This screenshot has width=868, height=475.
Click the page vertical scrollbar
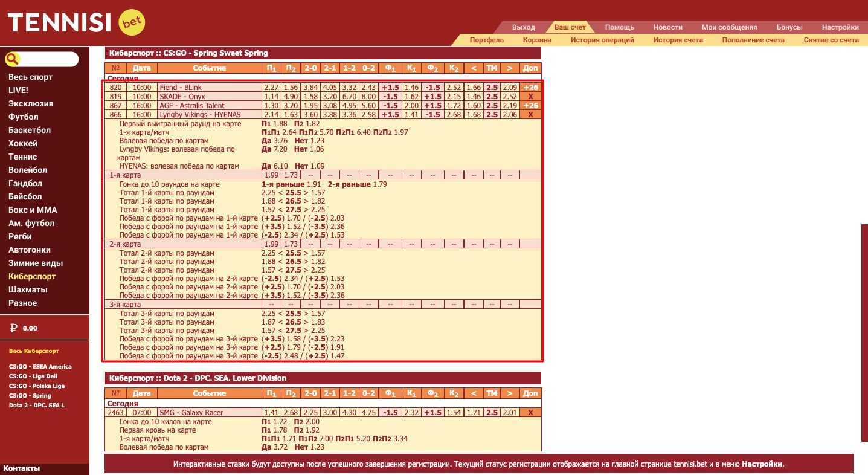[x=864, y=334]
